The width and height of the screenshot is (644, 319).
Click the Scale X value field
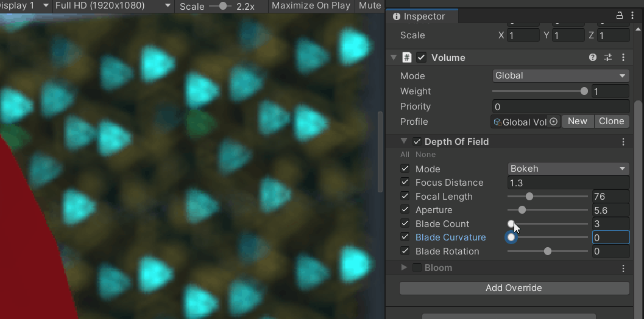[x=523, y=35]
